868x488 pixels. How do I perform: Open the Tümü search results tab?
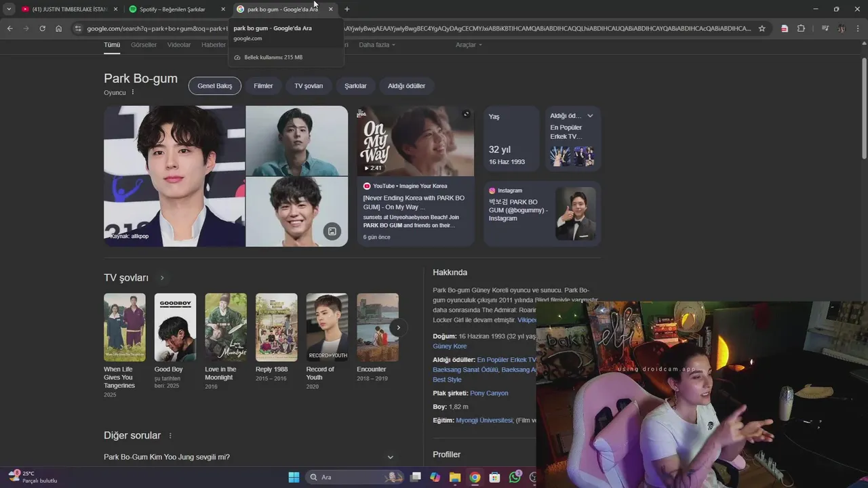tap(111, 45)
